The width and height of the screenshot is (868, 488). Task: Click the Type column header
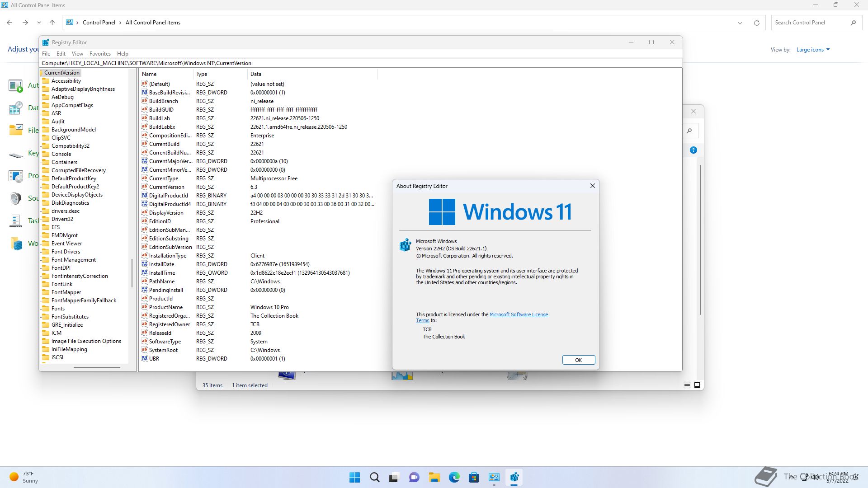coord(220,74)
